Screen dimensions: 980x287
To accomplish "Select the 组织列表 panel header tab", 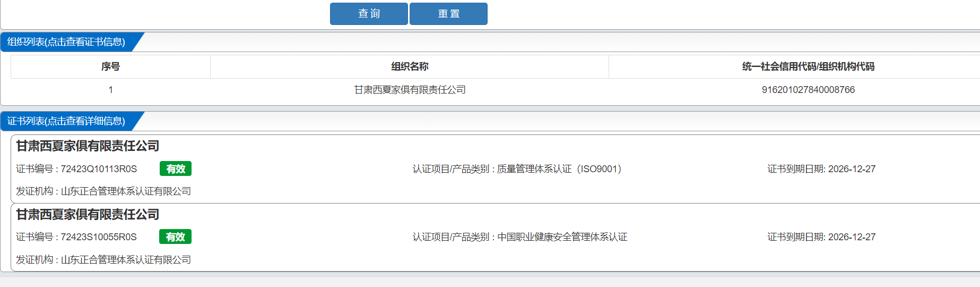I will pos(66,42).
